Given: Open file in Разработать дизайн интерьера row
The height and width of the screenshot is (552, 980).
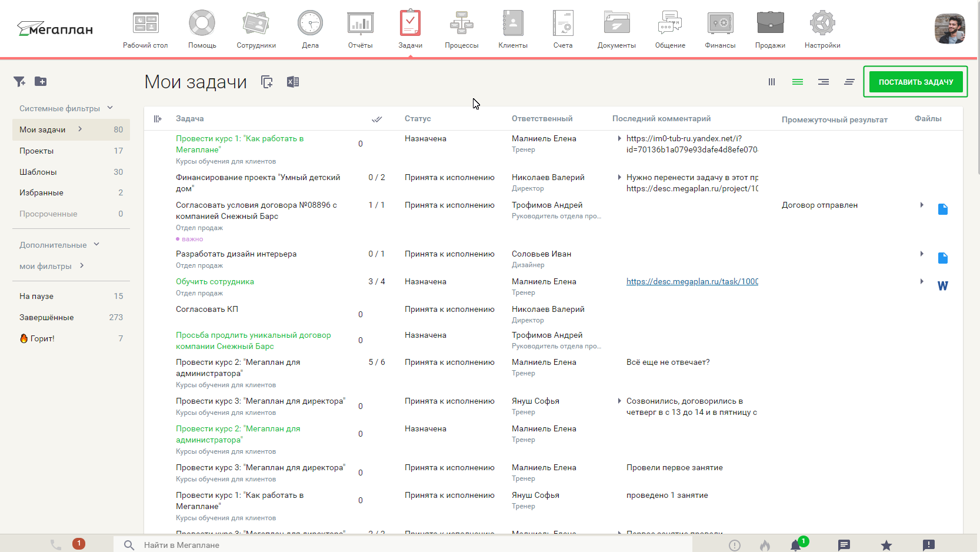Looking at the screenshot, I should pos(943,258).
